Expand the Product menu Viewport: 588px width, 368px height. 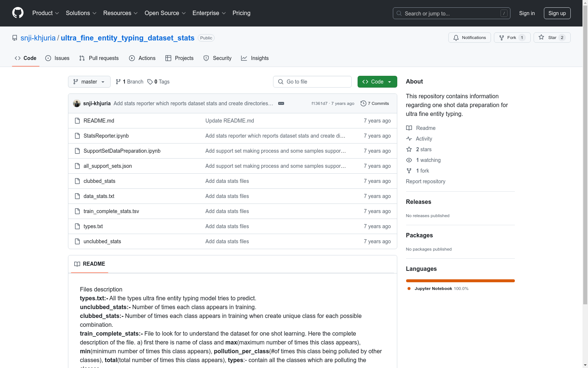(46, 13)
